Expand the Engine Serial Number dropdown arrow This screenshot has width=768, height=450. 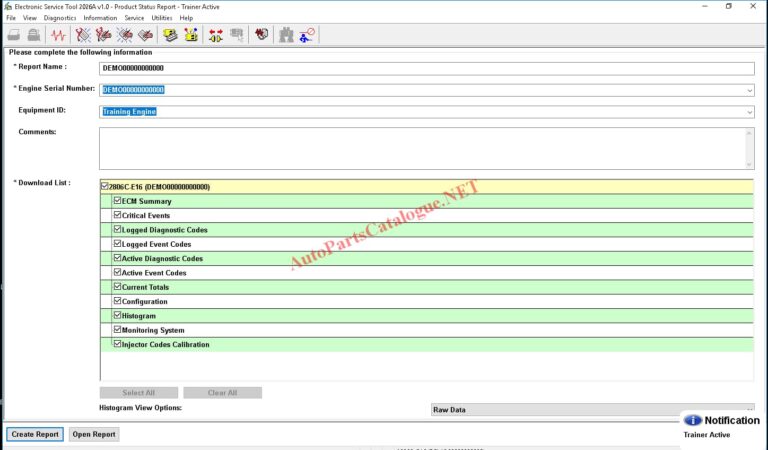coord(749,90)
